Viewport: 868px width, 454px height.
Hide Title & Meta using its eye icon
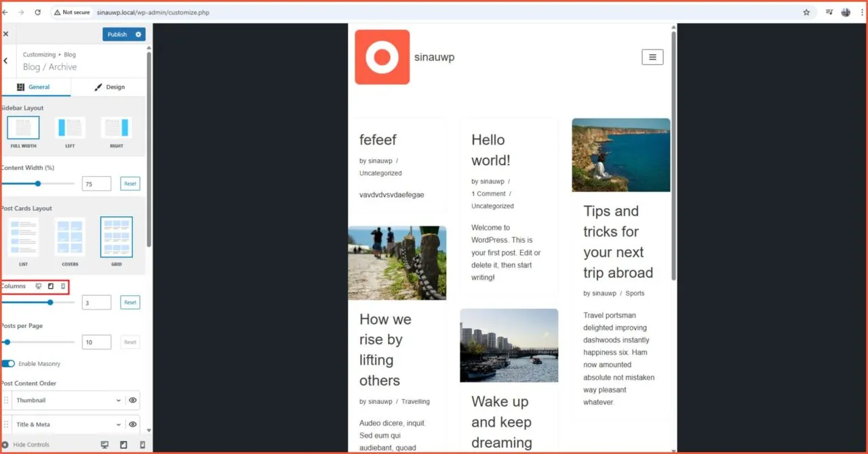coord(133,424)
